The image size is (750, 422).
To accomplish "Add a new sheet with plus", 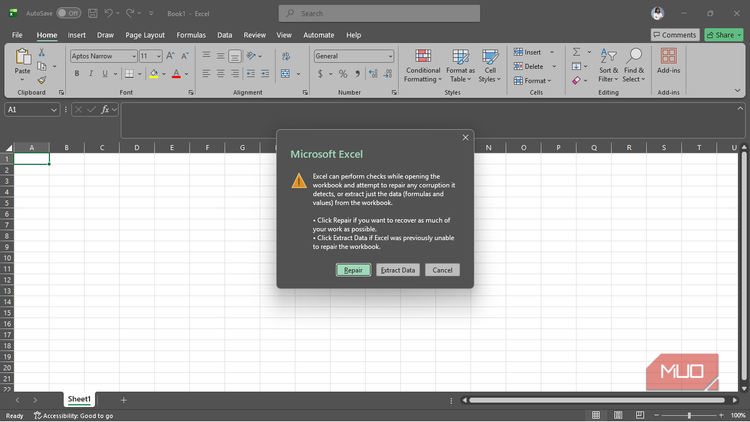I will pos(123,400).
